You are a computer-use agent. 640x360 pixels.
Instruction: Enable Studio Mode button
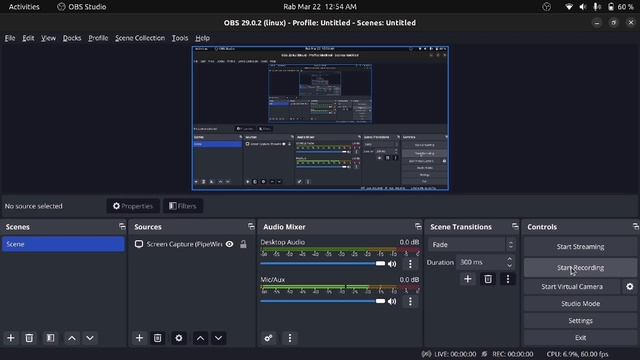[x=580, y=304]
